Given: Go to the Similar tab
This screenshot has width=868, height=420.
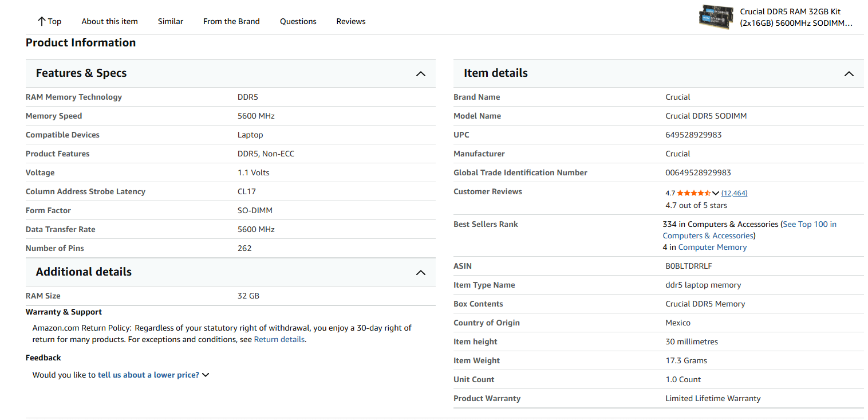Looking at the screenshot, I should point(171,21).
